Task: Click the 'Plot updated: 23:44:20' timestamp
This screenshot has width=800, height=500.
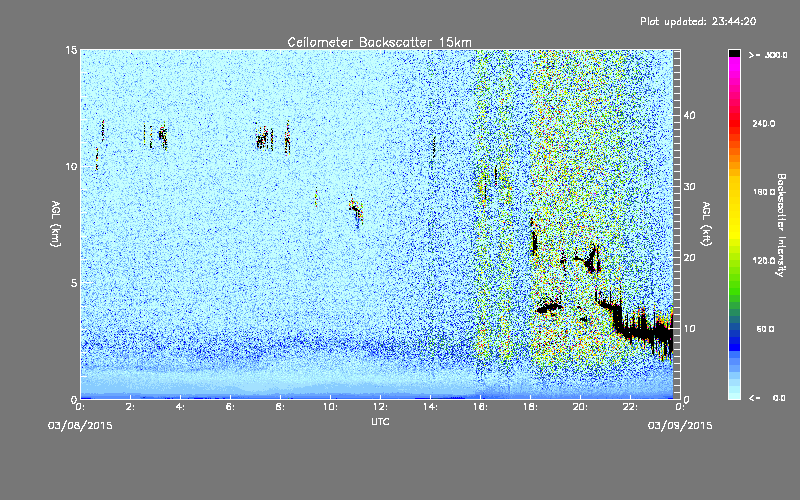Action: click(x=698, y=21)
